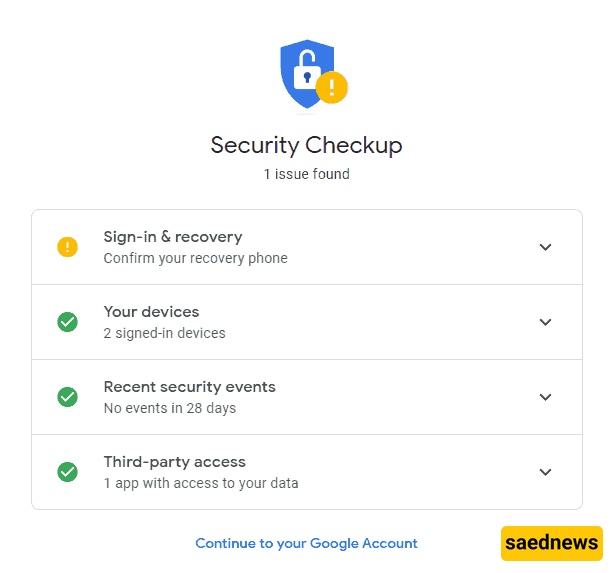Expand the Your devices chevron
This screenshot has width=615, height=573.
(545, 322)
